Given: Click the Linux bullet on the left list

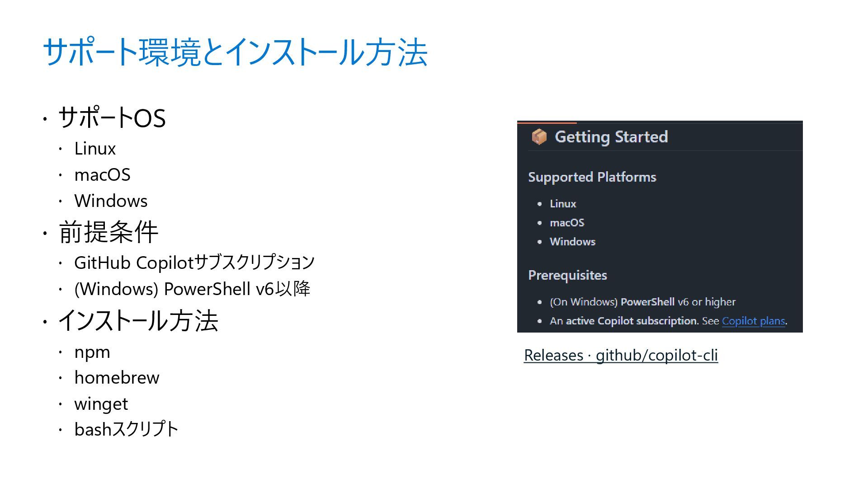Looking at the screenshot, I should (x=95, y=149).
